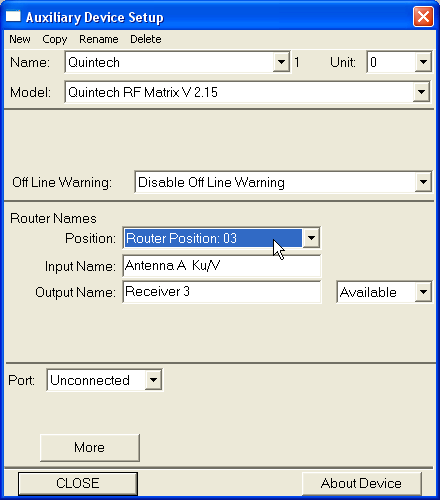Expand the Port dropdown showing Unconnected

(x=153, y=380)
